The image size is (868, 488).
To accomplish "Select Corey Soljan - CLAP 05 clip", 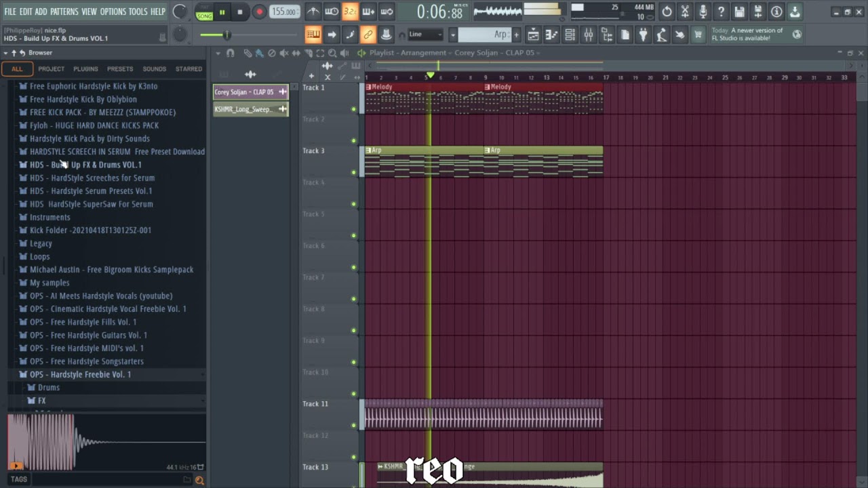I will (x=250, y=92).
